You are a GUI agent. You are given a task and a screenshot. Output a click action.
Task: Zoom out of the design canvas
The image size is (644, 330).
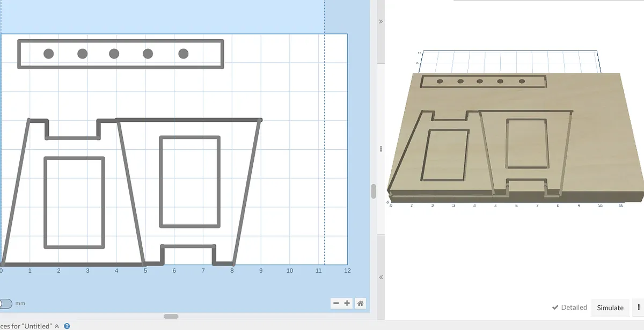point(336,303)
